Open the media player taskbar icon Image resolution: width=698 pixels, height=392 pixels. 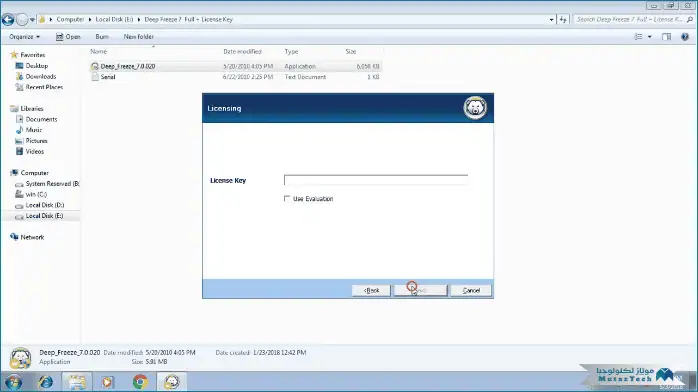click(x=107, y=382)
